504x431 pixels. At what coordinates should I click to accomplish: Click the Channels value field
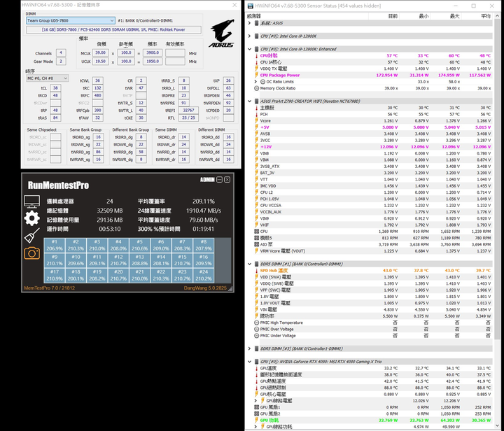(61, 52)
